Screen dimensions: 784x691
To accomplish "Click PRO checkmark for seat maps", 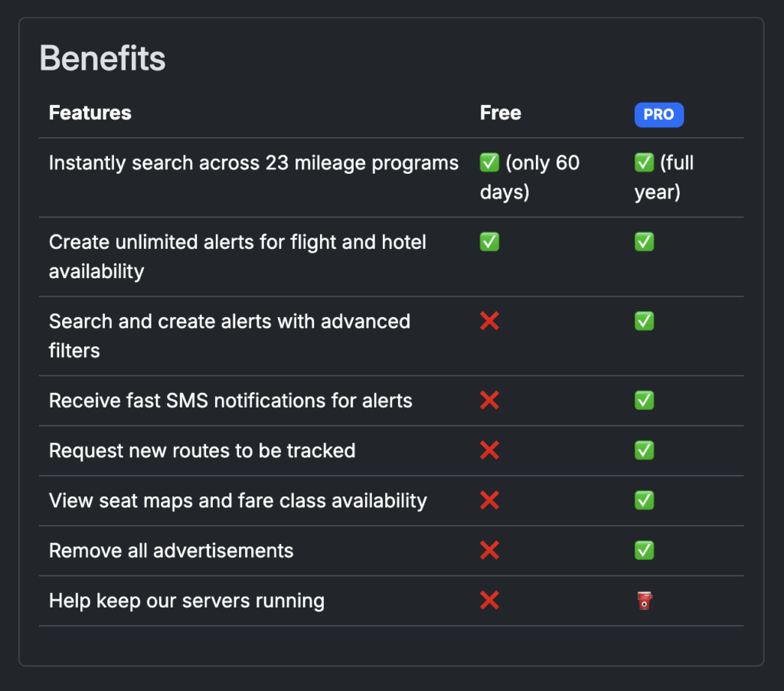I will [x=644, y=500].
